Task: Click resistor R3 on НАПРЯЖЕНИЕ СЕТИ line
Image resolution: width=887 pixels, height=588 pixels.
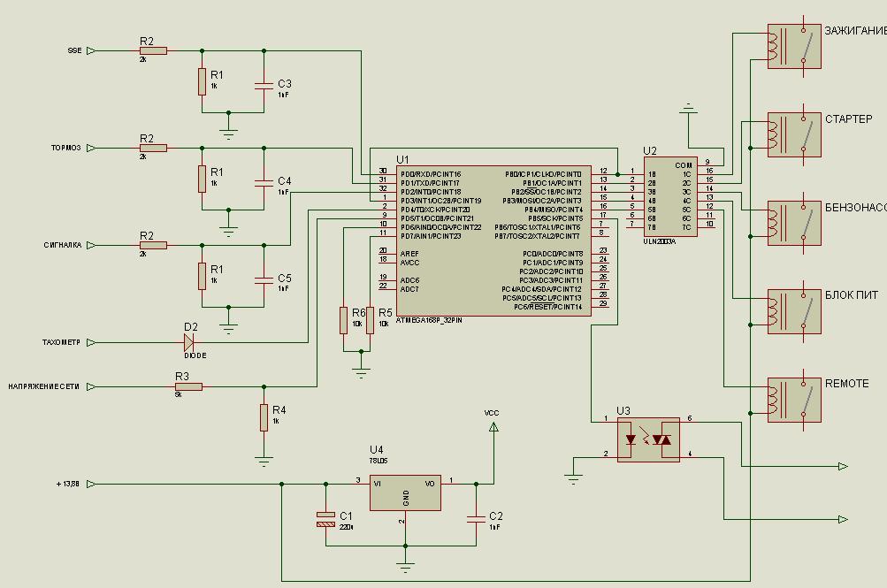Action: pyautogui.click(x=188, y=386)
